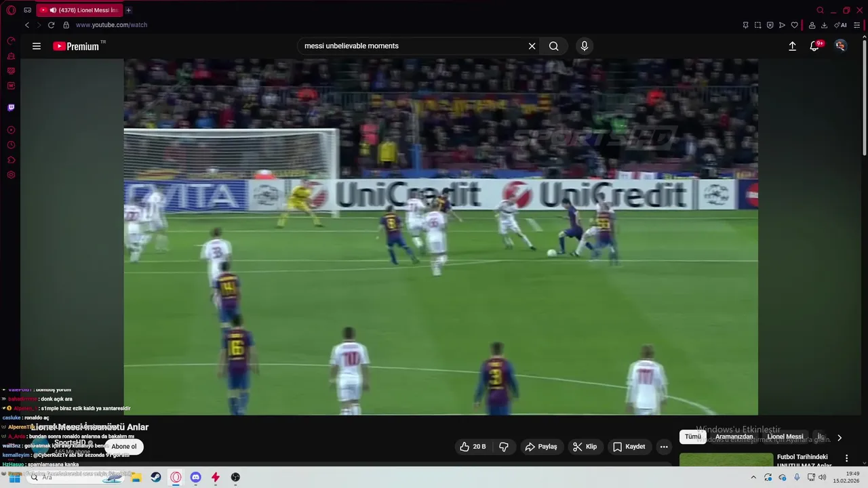Open options for Futbol Tarihindeki video

click(846, 459)
